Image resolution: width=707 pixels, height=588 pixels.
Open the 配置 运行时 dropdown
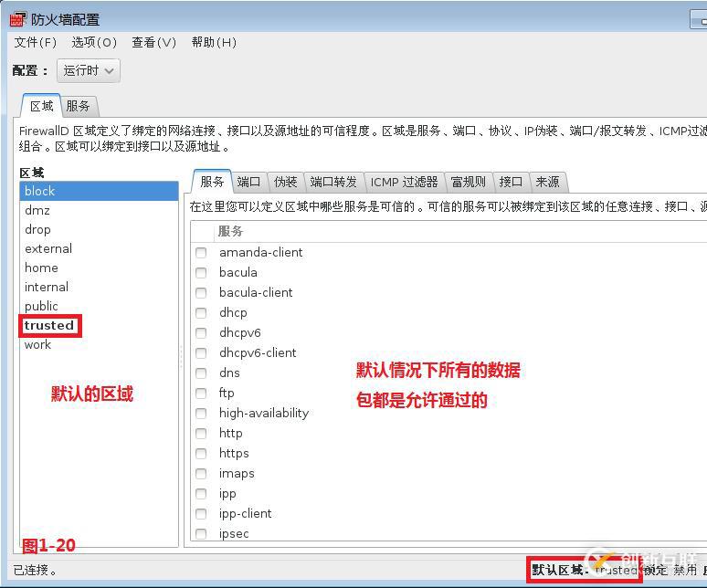[x=89, y=70]
